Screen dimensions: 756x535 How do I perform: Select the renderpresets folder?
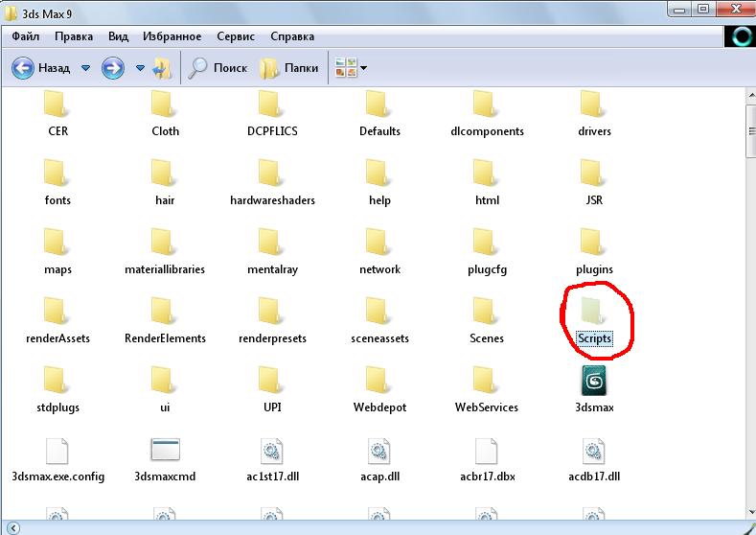pos(272,321)
